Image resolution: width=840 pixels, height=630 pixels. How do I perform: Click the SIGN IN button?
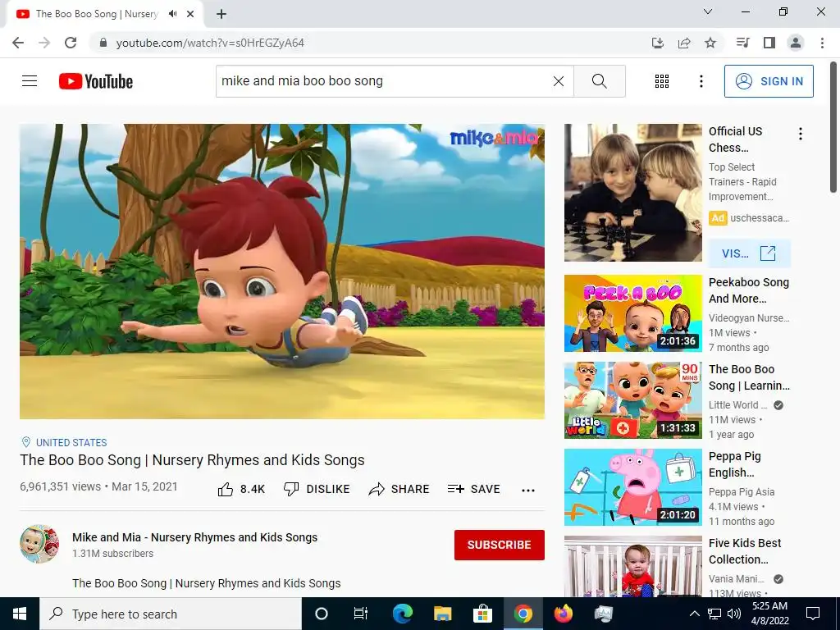[769, 81]
